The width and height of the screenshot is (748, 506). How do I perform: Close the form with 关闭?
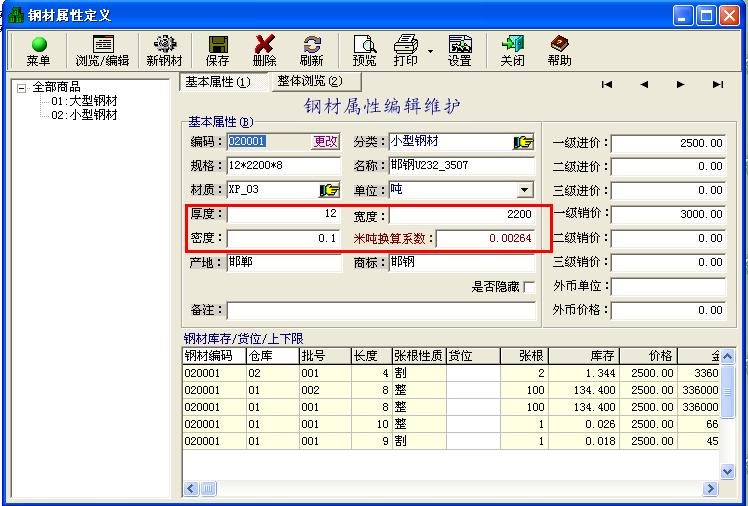[x=512, y=51]
